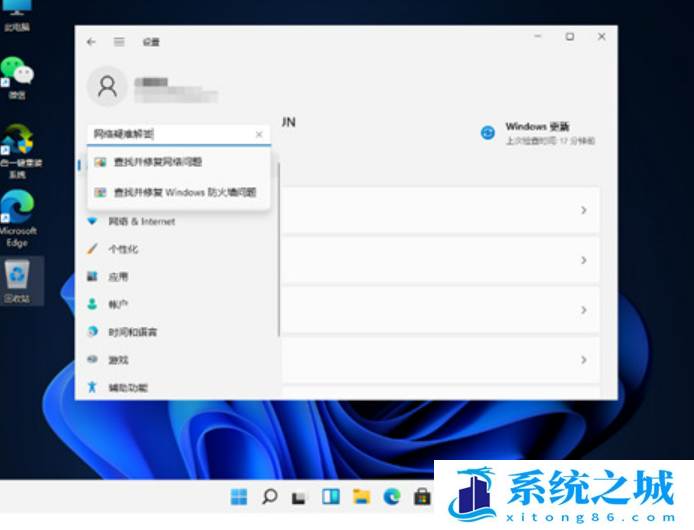Expand the second settings card chevron
Viewport: 694px width, 530px height.
[583, 260]
